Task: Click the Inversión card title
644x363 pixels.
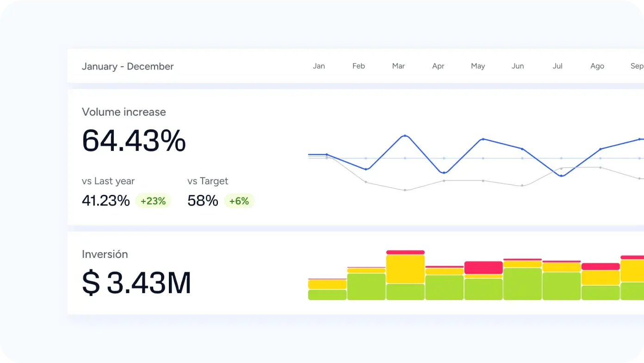Action: pos(105,254)
